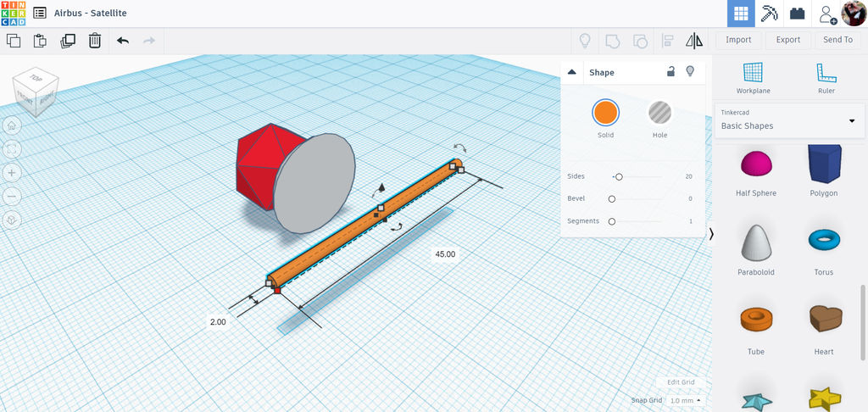The image size is (868, 412).
Task: Pick the Half Sphere shape
Action: point(755,171)
